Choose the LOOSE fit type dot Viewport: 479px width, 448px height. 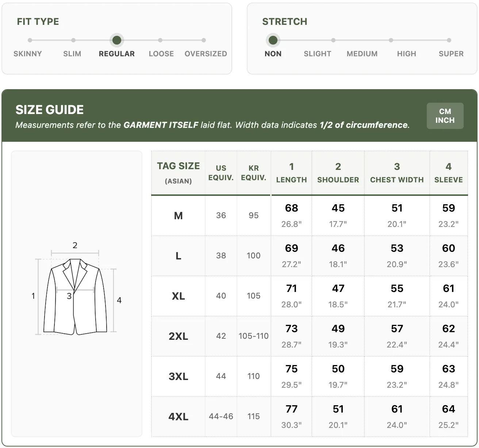click(x=160, y=40)
